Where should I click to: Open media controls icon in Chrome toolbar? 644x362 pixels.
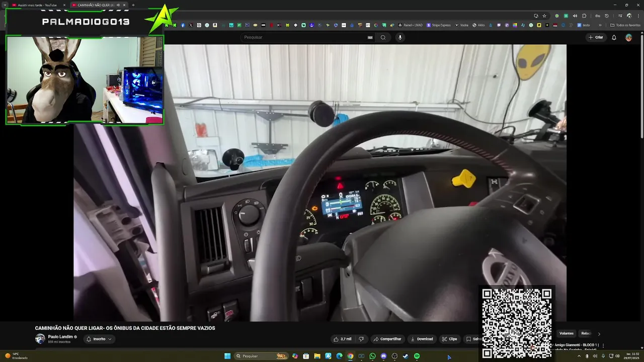[x=620, y=16]
